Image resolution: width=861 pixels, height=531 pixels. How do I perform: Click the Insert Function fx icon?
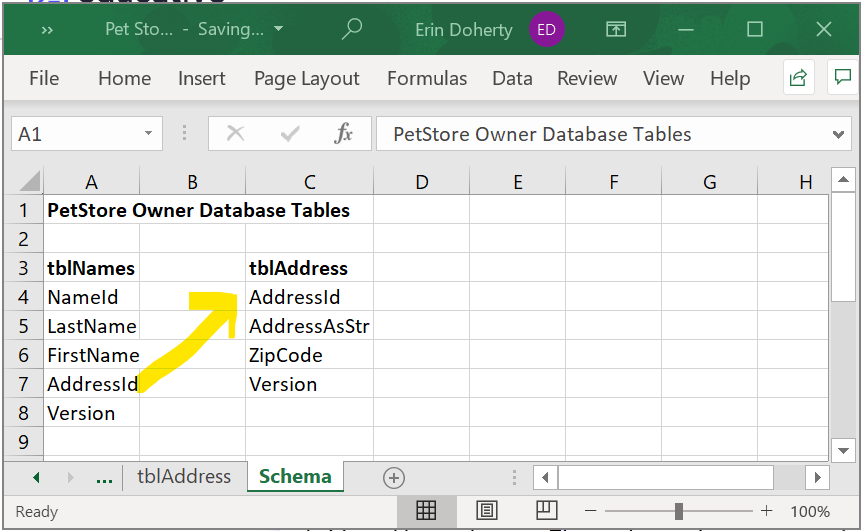tap(343, 133)
